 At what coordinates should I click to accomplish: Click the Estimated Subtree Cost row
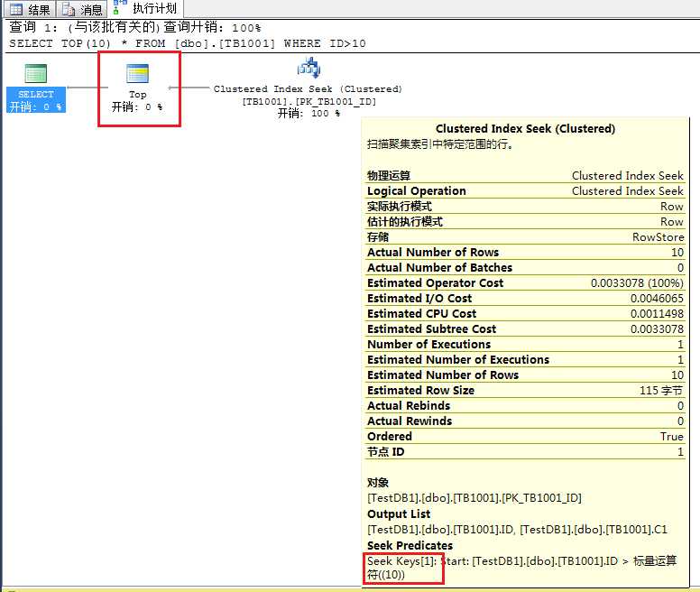coord(525,328)
